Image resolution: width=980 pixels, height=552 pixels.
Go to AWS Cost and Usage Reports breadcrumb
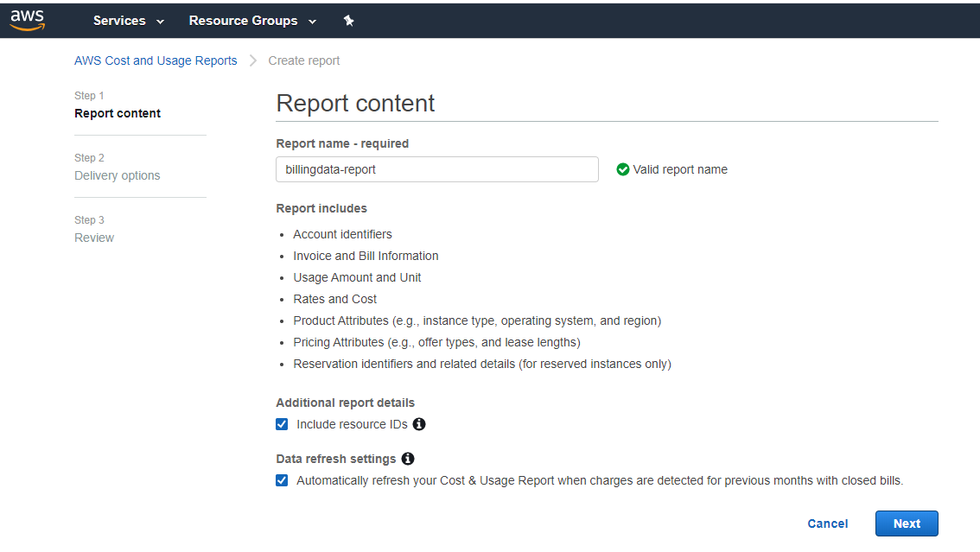click(156, 60)
